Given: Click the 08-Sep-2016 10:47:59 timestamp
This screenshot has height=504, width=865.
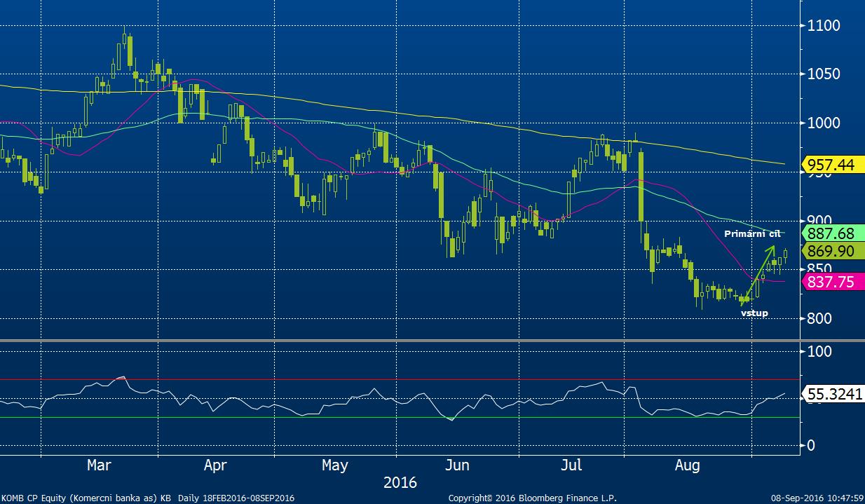Looking at the screenshot, I should pos(816,498).
